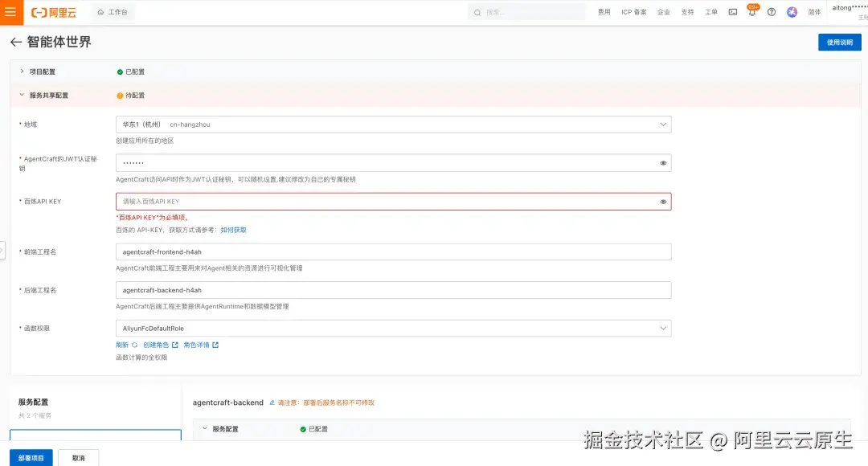
Task: Show 百炼API KEY with eye icon
Action: pyautogui.click(x=663, y=202)
